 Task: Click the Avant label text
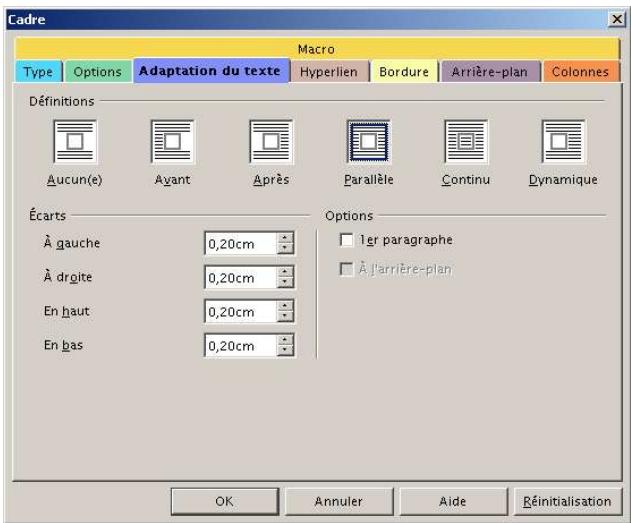[x=172, y=179]
